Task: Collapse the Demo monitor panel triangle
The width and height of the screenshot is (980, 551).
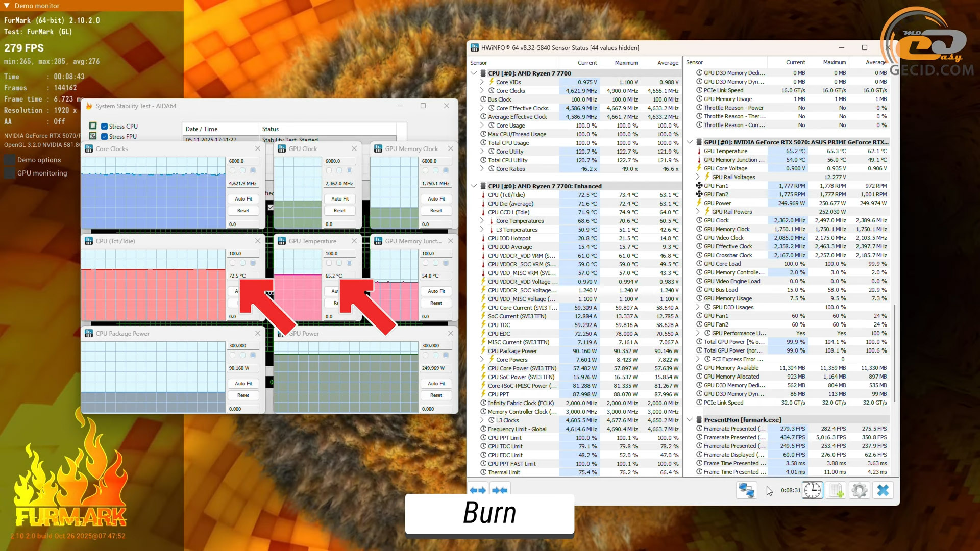Action: pyautogui.click(x=7, y=6)
